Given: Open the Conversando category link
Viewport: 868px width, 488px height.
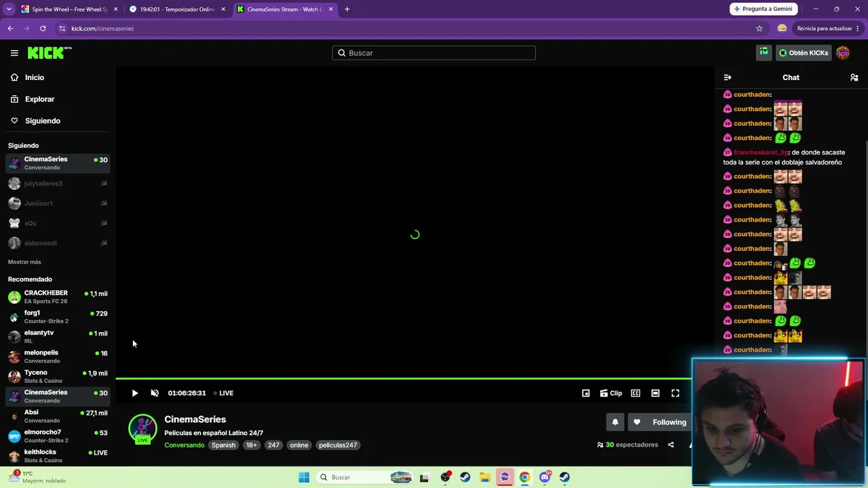Looking at the screenshot, I should click(x=184, y=445).
